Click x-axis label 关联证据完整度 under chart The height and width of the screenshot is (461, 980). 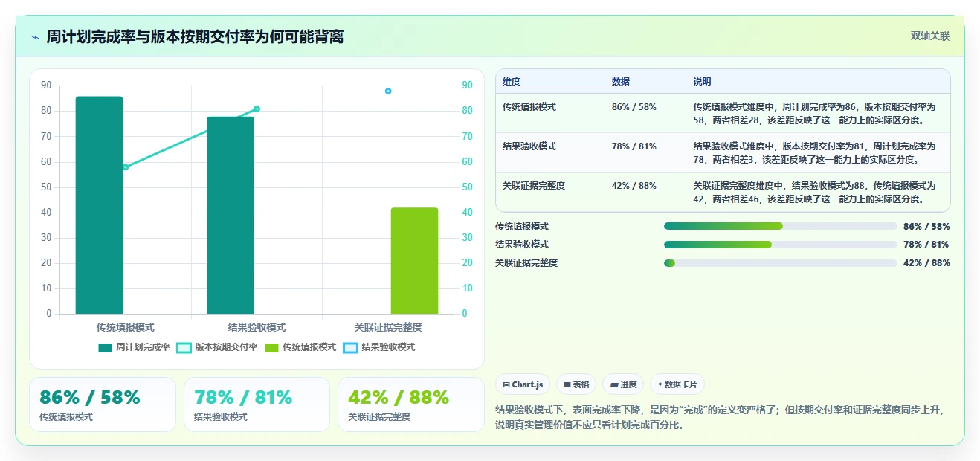coord(388,327)
